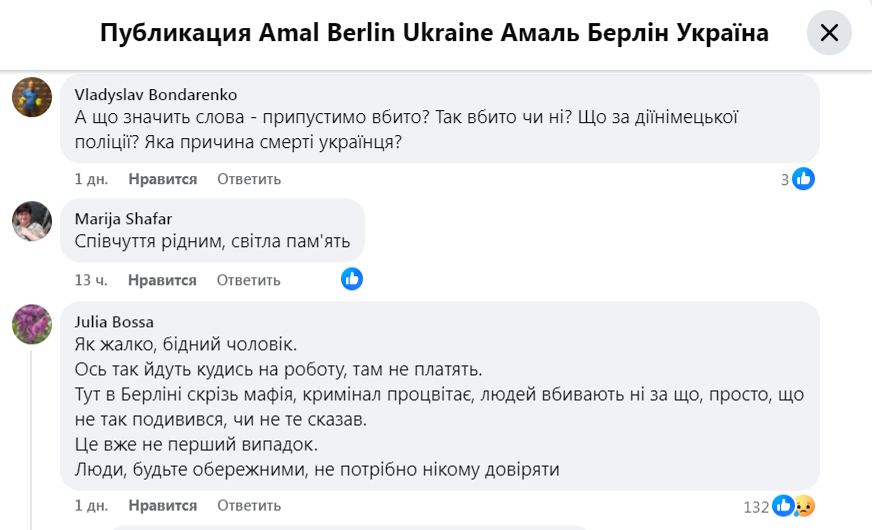Click the sad reaction emoji on Julia's comment

(x=804, y=506)
